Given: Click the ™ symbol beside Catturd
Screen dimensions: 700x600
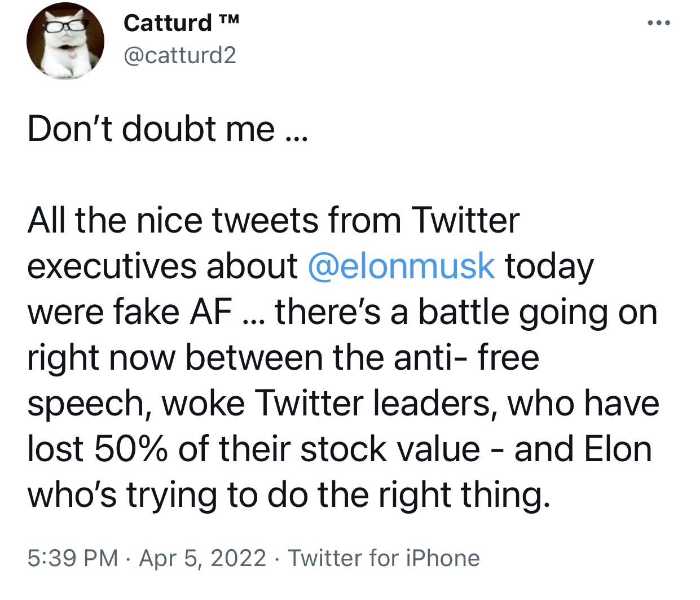Looking at the screenshot, I should point(228,20).
